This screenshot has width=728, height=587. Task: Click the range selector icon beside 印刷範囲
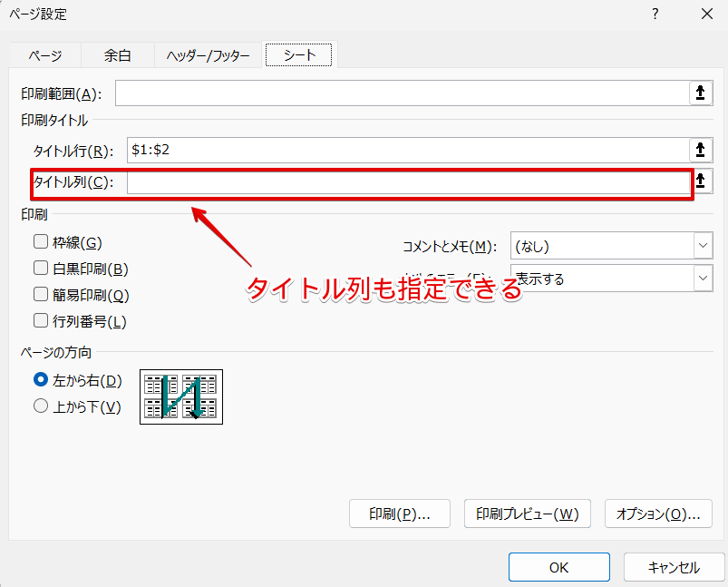(x=704, y=93)
